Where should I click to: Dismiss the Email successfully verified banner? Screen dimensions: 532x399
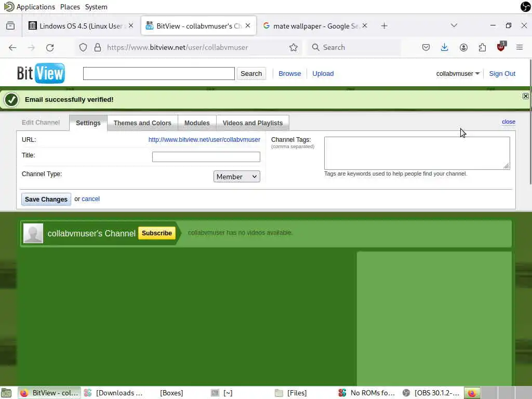(x=526, y=96)
